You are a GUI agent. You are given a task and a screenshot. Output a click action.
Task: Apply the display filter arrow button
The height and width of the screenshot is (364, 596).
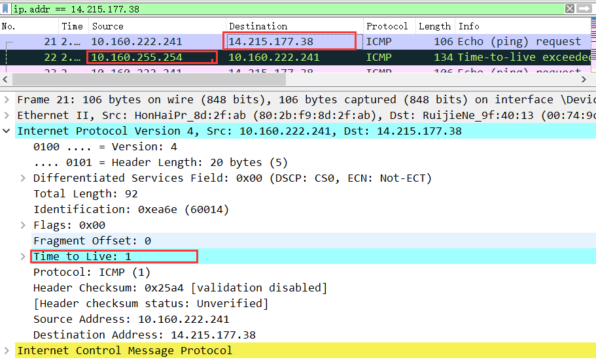click(584, 8)
